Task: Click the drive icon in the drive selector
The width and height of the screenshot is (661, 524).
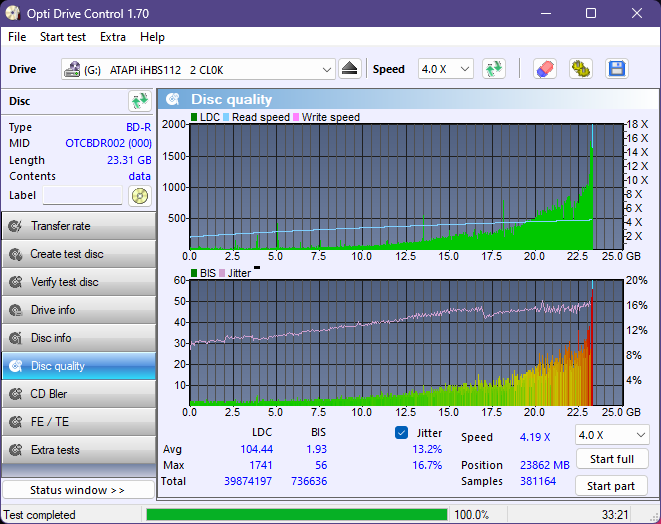Action: tap(72, 70)
